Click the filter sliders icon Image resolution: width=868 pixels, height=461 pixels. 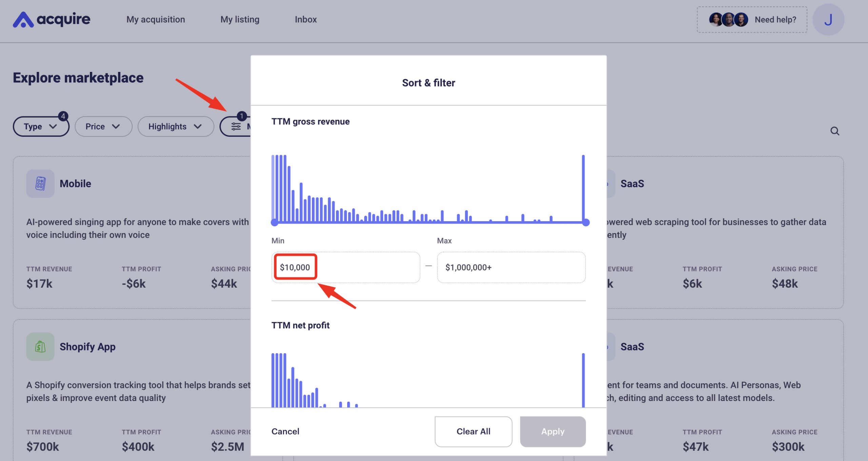(236, 127)
